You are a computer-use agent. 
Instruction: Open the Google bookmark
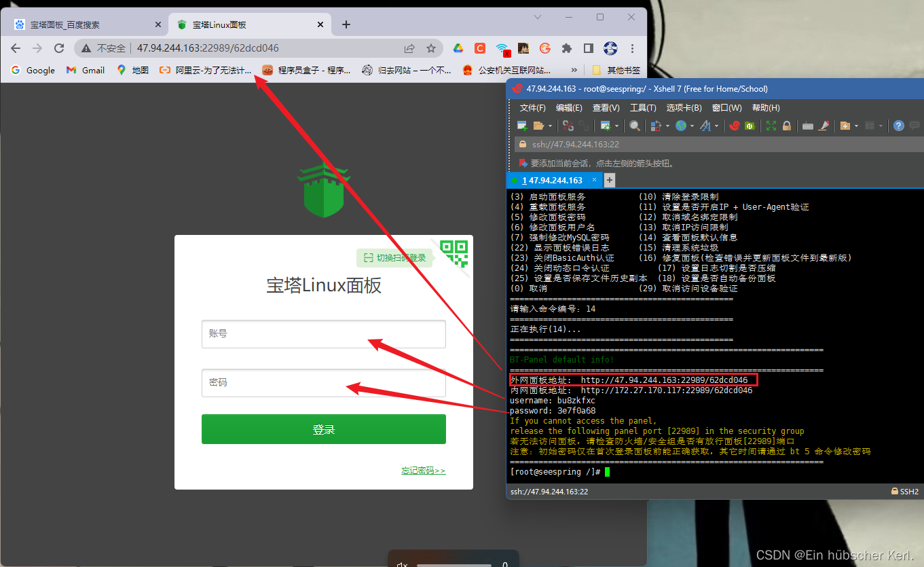tap(33, 70)
